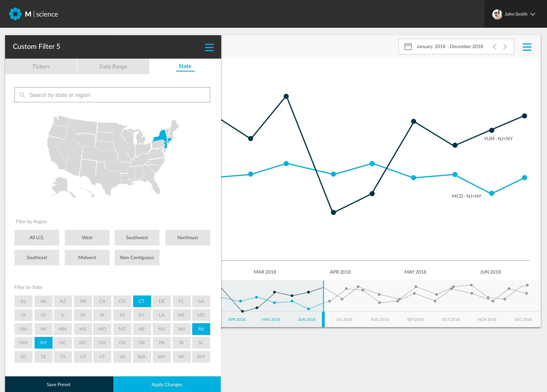
Task: Filter by Southeast region
Action: point(37,258)
